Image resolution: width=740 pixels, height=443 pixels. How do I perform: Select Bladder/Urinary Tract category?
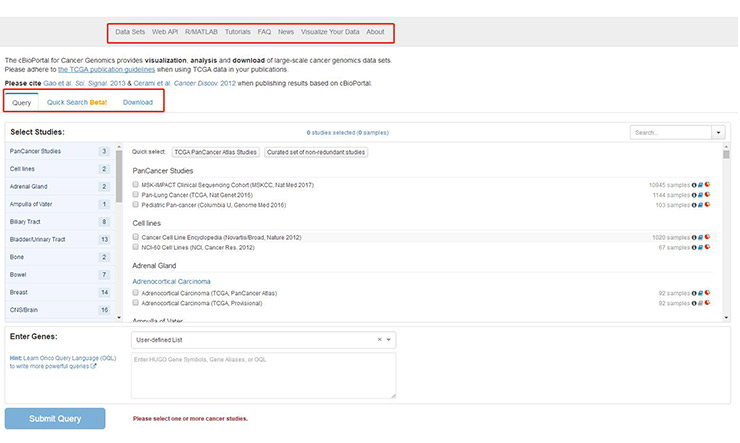[59, 240]
